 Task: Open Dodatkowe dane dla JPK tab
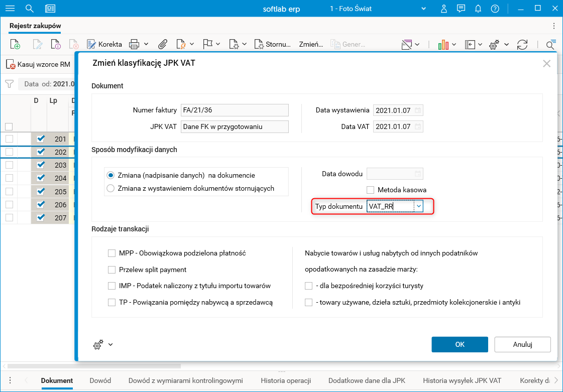pyautogui.click(x=367, y=380)
